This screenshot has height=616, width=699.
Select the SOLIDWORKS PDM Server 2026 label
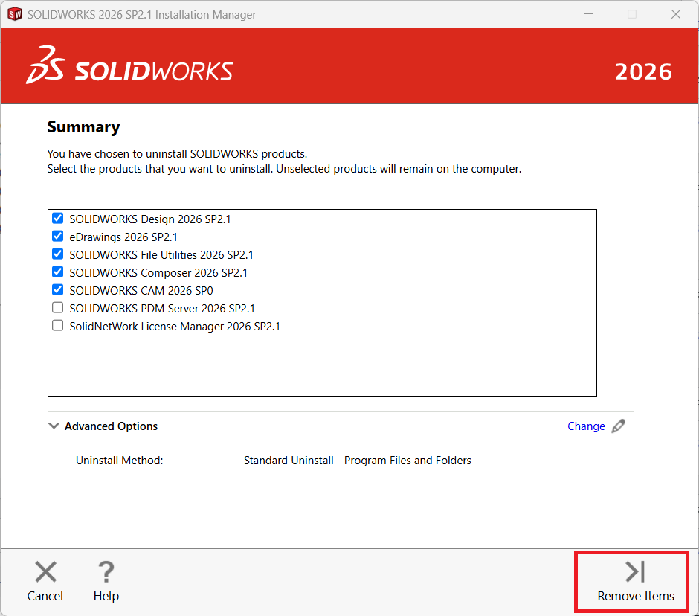162,308
